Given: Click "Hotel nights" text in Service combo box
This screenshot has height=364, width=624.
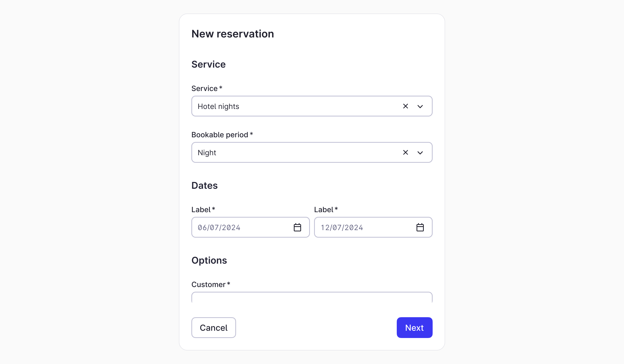Looking at the screenshot, I should 218,106.
